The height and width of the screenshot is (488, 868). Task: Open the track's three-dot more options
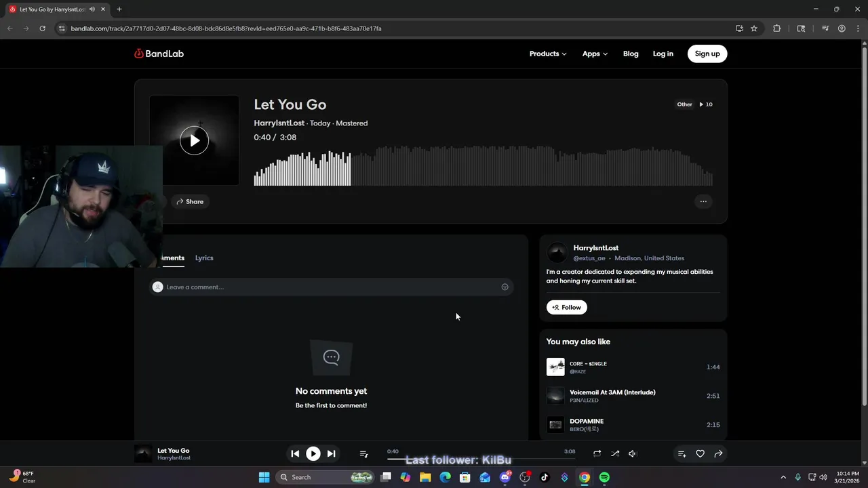[703, 201]
